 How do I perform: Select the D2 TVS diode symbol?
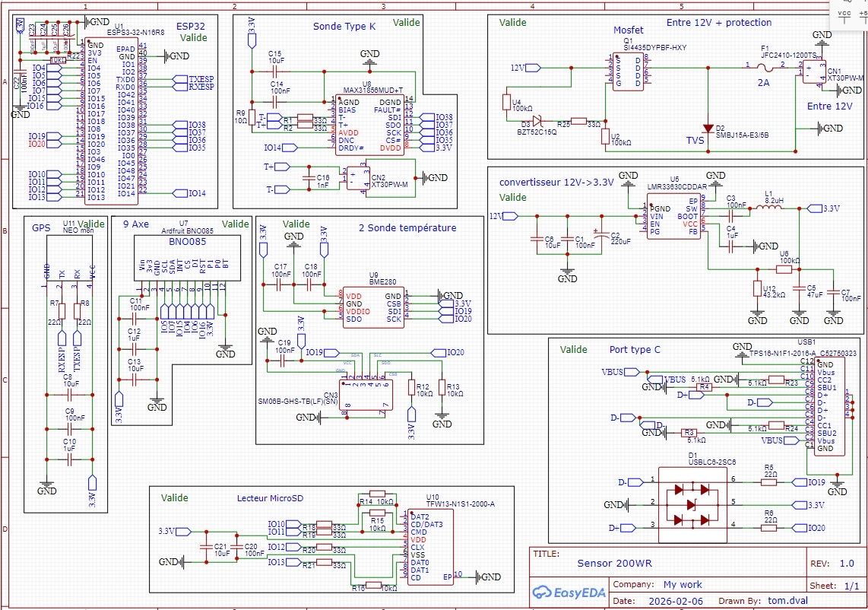tap(708, 128)
